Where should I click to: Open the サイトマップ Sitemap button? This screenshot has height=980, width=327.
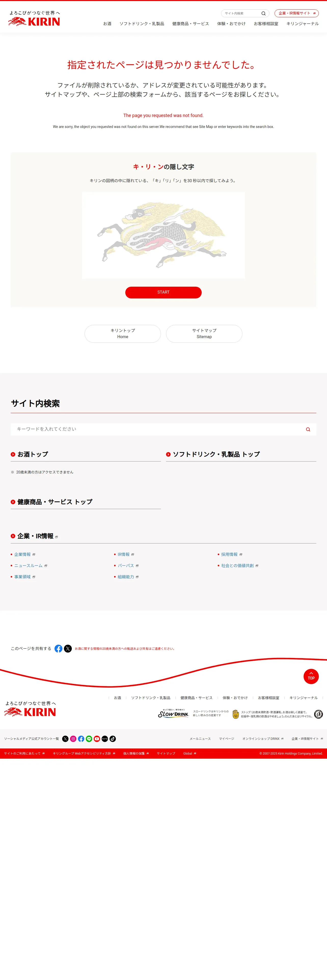(204, 334)
